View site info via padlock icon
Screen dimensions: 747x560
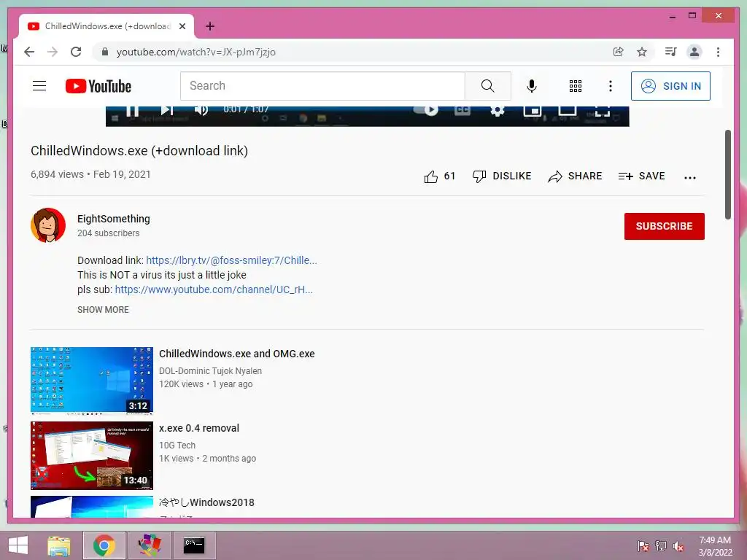(105, 52)
